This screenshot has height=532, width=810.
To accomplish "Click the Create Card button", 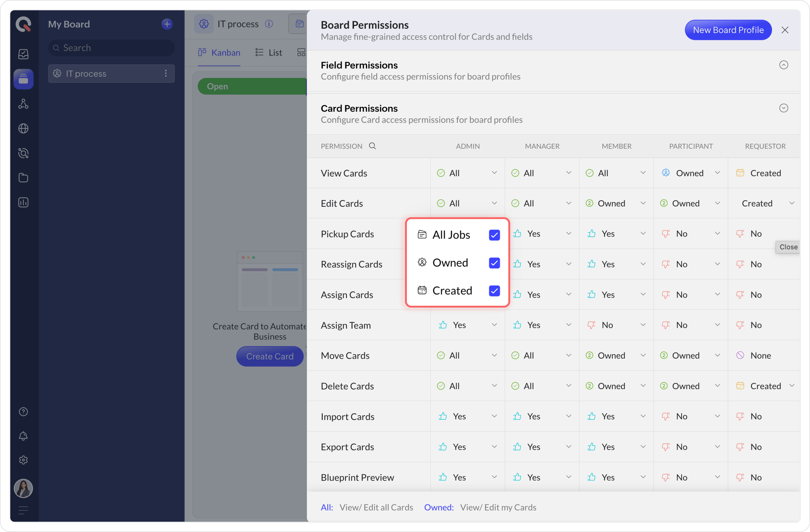I will point(269,356).
